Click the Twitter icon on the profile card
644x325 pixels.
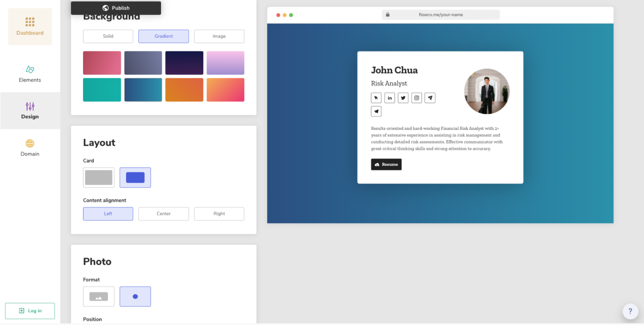(x=403, y=98)
